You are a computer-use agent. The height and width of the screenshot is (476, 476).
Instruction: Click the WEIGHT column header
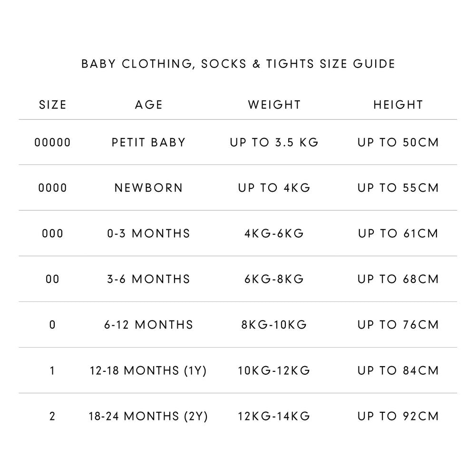(x=274, y=105)
